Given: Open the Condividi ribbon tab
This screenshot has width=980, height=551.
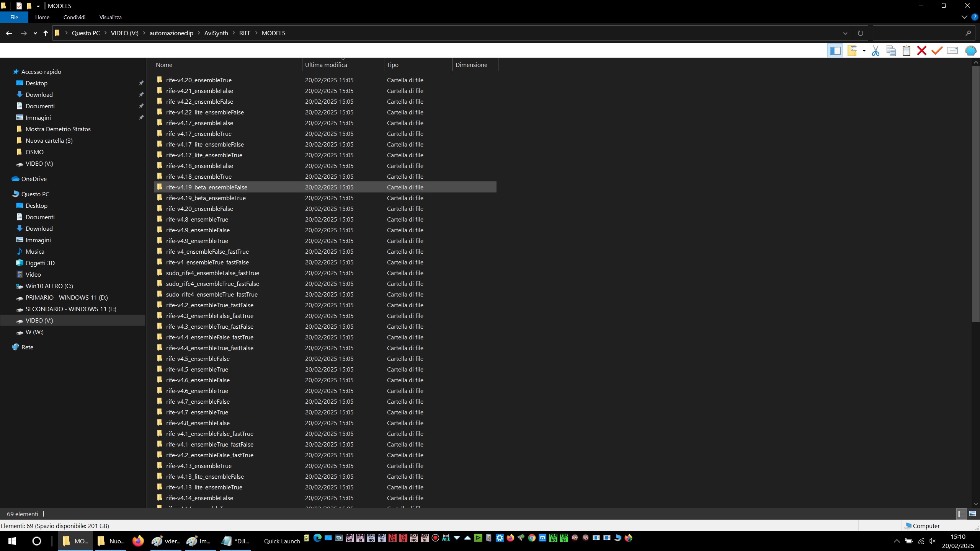Looking at the screenshot, I should pos(74,17).
